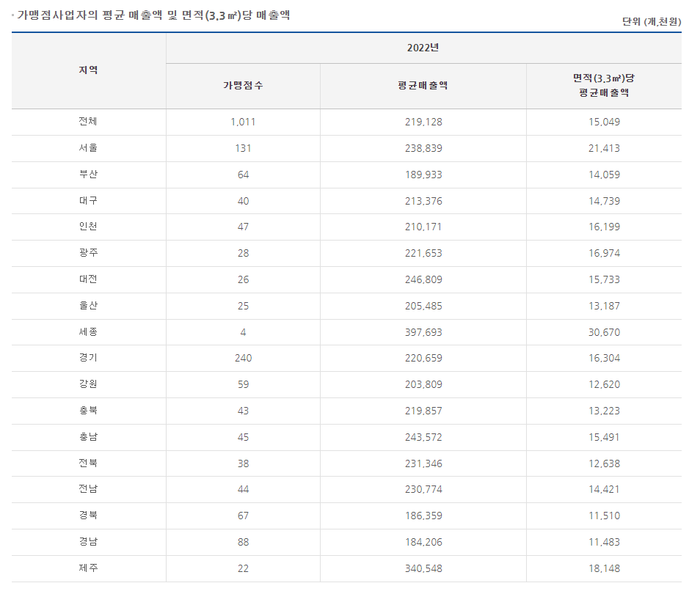Click the 경기 franchise count 240

click(x=243, y=359)
